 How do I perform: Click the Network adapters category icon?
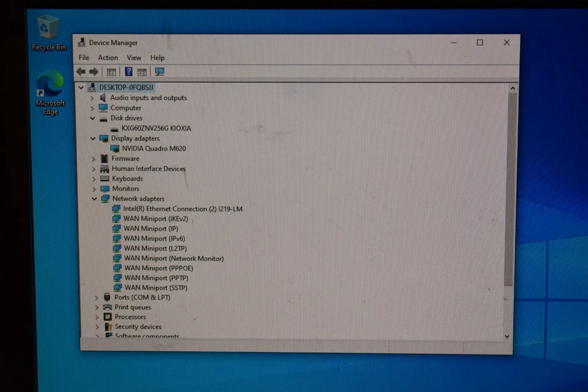(x=105, y=199)
